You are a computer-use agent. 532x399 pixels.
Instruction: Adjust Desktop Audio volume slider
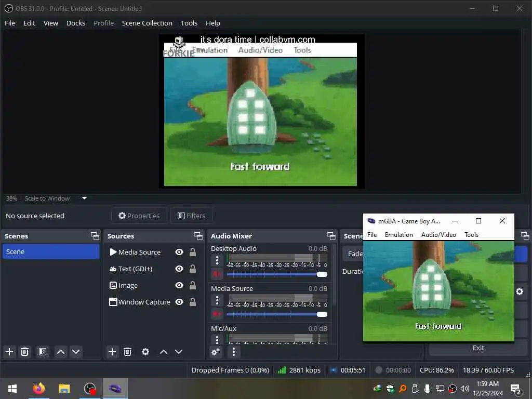pyautogui.click(x=277, y=274)
